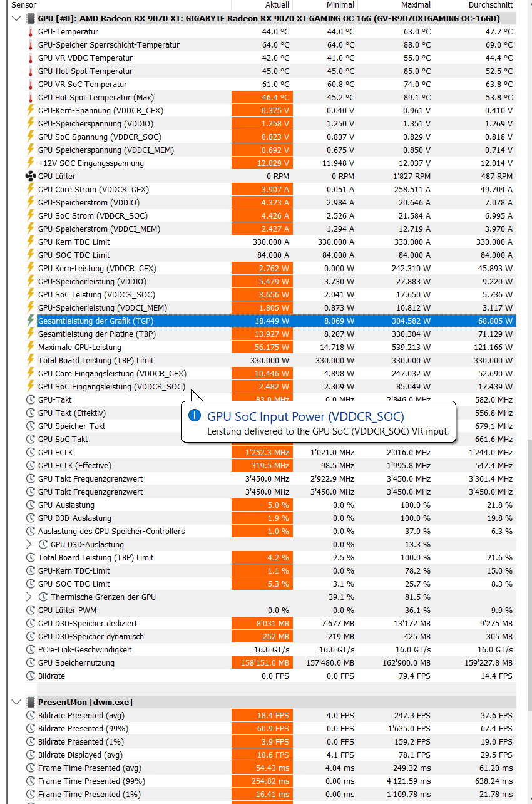The image size is (532, 804).
Task: Click the bolt icon for GPU Core Strom (VDDCR_GFX)
Action: tap(30, 189)
